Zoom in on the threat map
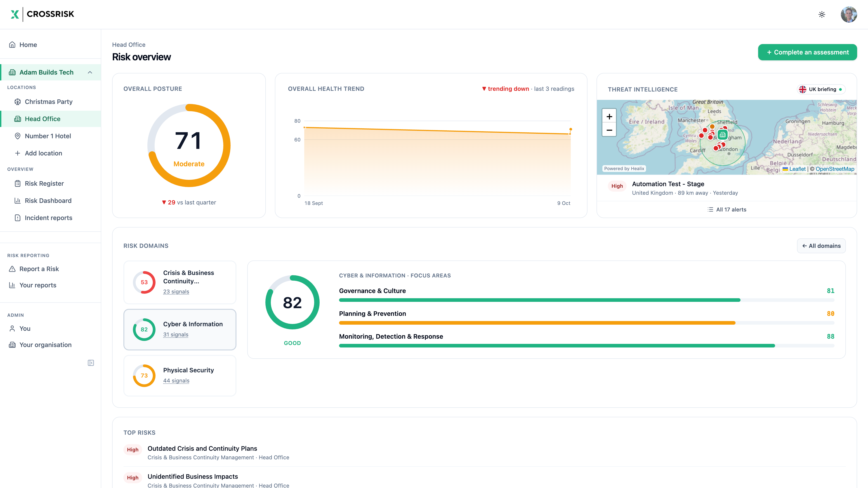 [609, 117]
